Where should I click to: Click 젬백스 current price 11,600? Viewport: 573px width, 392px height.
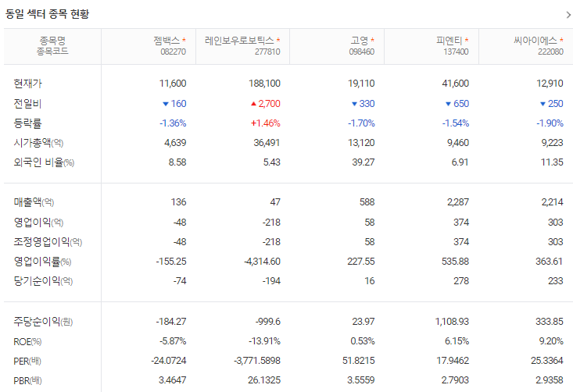173,84
